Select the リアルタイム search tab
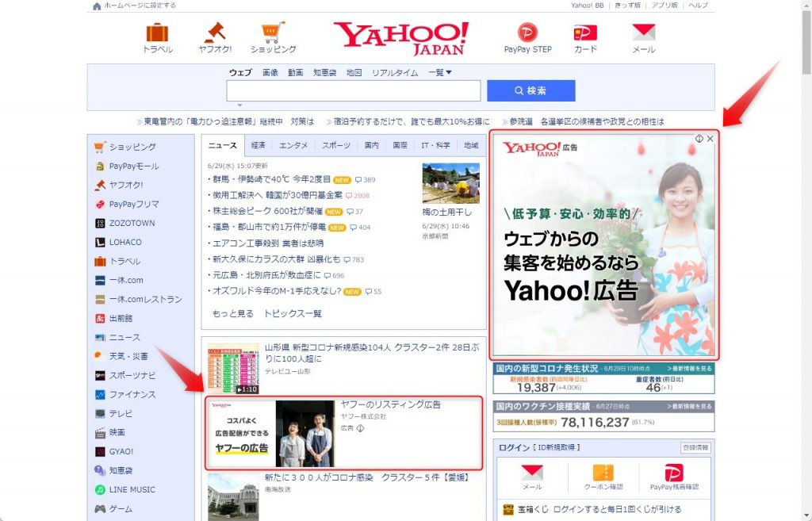 click(395, 72)
